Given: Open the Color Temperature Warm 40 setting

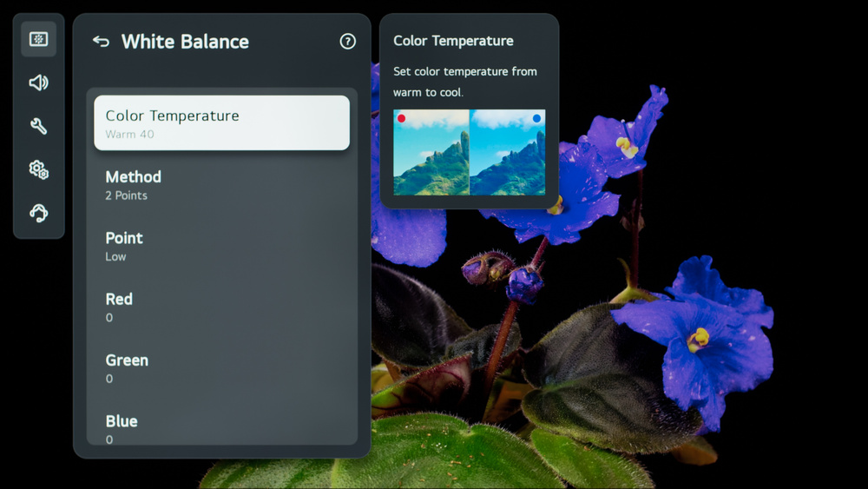Looking at the screenshot, I should (x=221, y=123).
